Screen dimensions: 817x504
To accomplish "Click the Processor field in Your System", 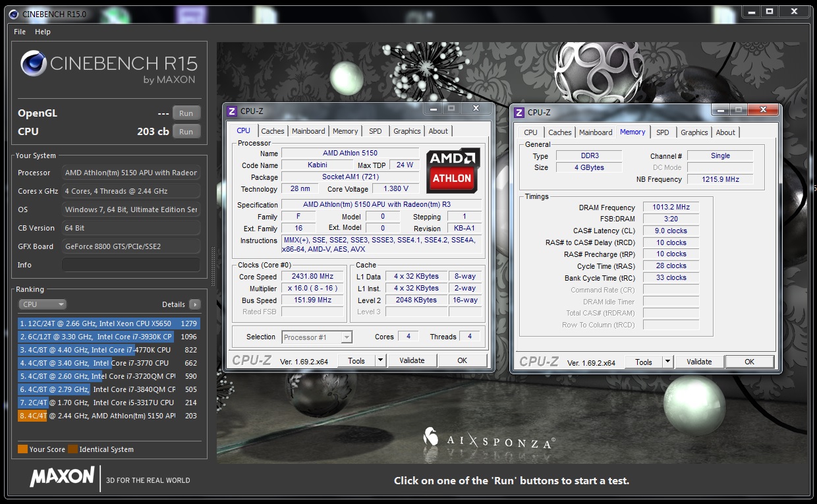I will click(131, 173).
